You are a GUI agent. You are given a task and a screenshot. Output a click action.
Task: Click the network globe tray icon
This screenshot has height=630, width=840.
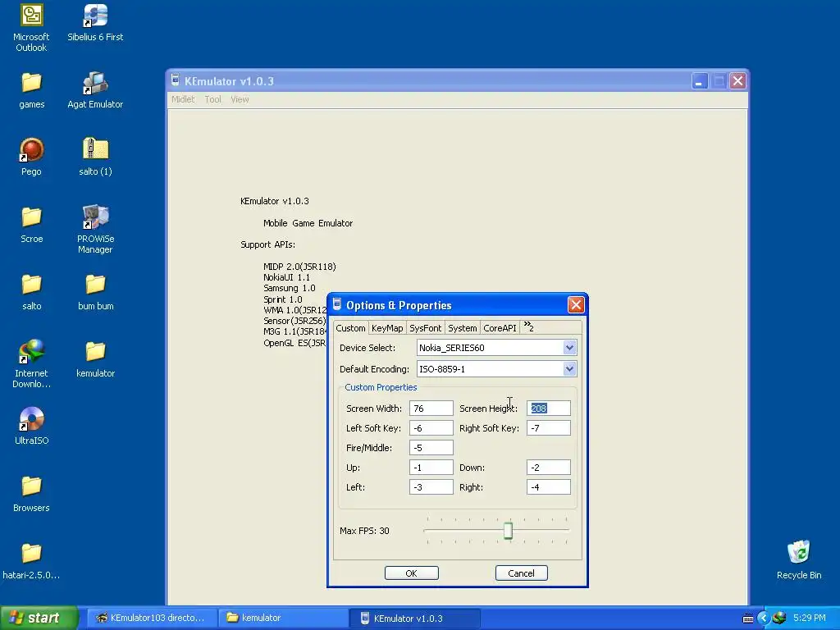click(x=779, y=618)
